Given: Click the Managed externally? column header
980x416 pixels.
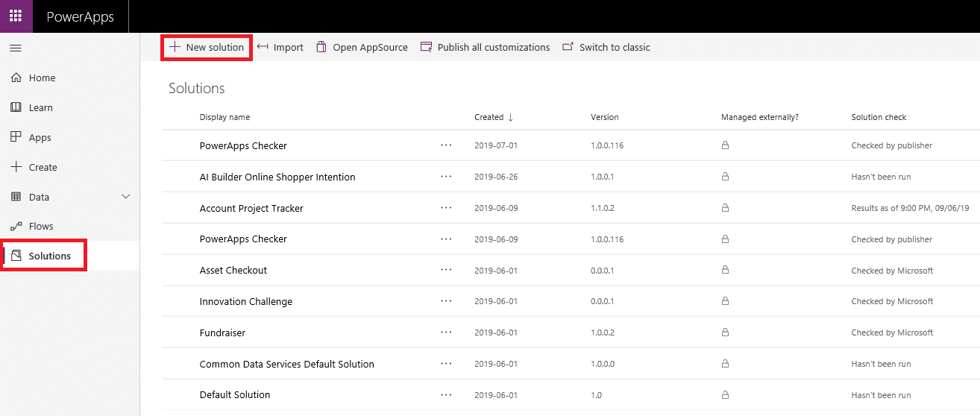Looking at the screenshot, I should coord(760,117).
